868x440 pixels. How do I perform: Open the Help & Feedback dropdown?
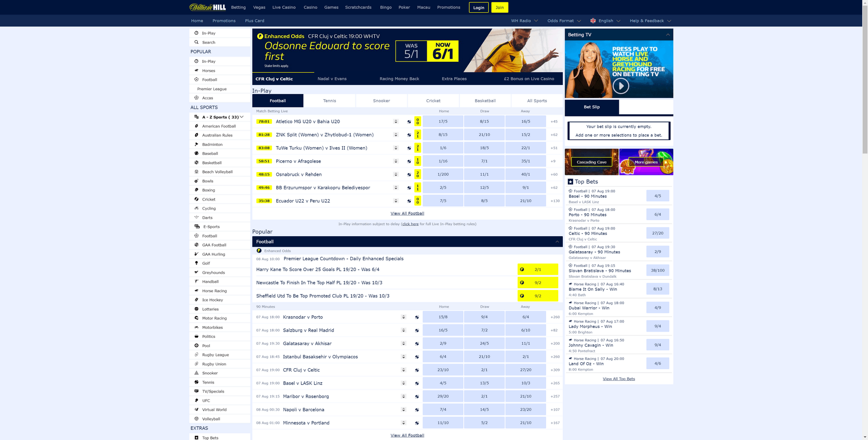tap(651, 21)
